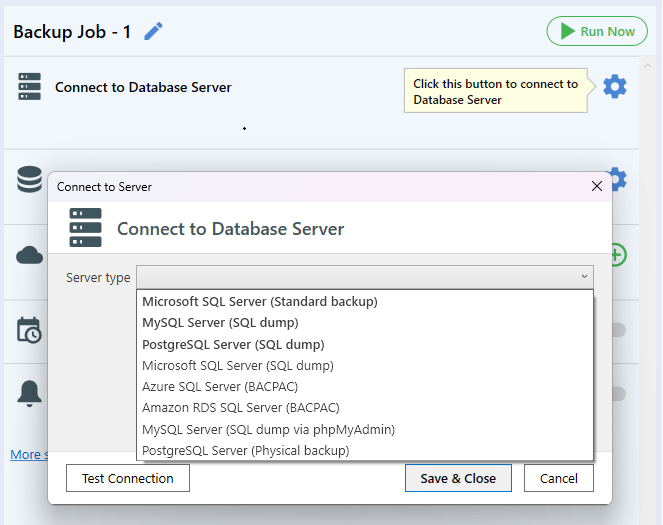The height and width of the screenshot is (525, 663).
Task: Toggle the notifications switch behind dialog
Action: pos(619,394)
